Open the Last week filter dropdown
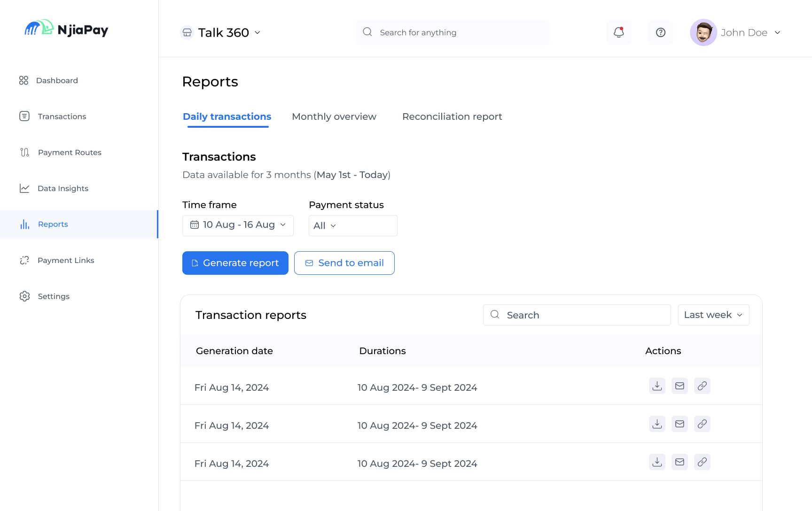This screenshot has width=812, height=511. coord(713,315)
